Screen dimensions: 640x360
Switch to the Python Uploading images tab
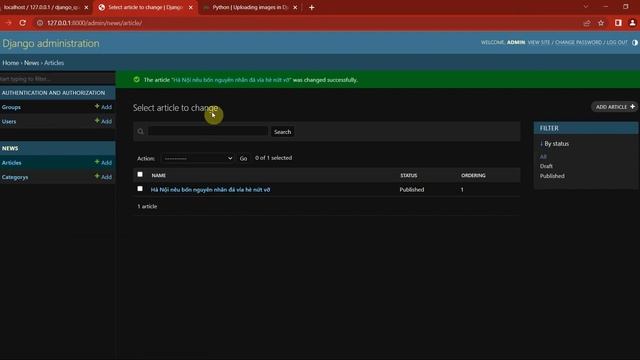click(250, 7)
